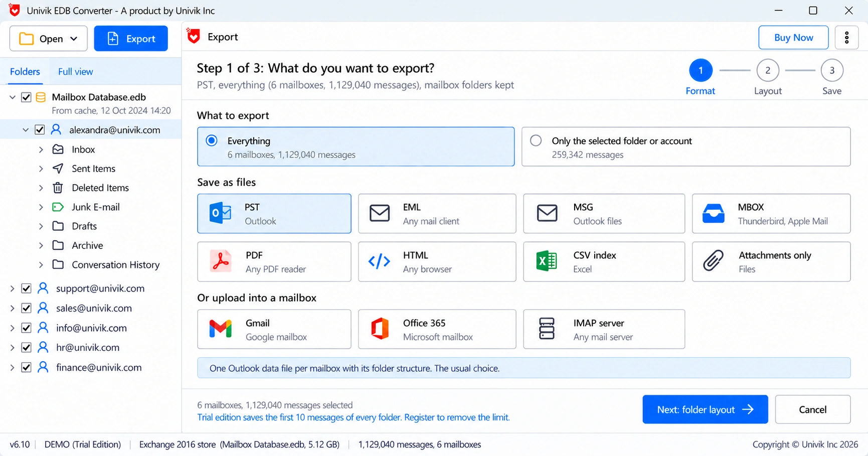This screenshot has height=456, width=868.
Task: Expand the sales@univik.com mailbox
Action: tap(13, 308)
